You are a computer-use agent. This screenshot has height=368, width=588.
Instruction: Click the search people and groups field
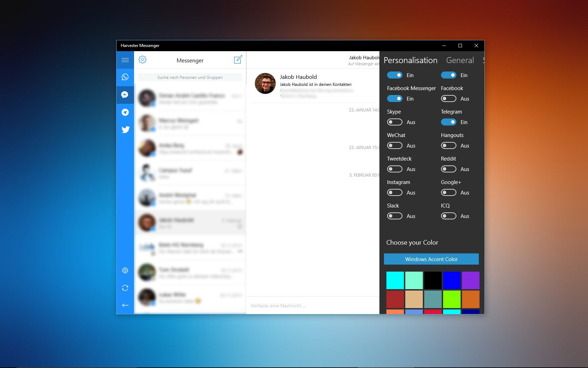[190, 77]
